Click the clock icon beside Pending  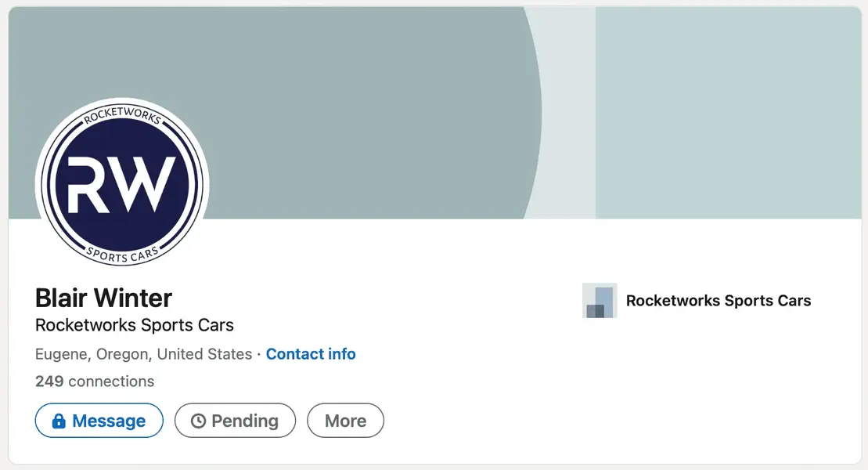pyautogui.click(x=198, y=421)
